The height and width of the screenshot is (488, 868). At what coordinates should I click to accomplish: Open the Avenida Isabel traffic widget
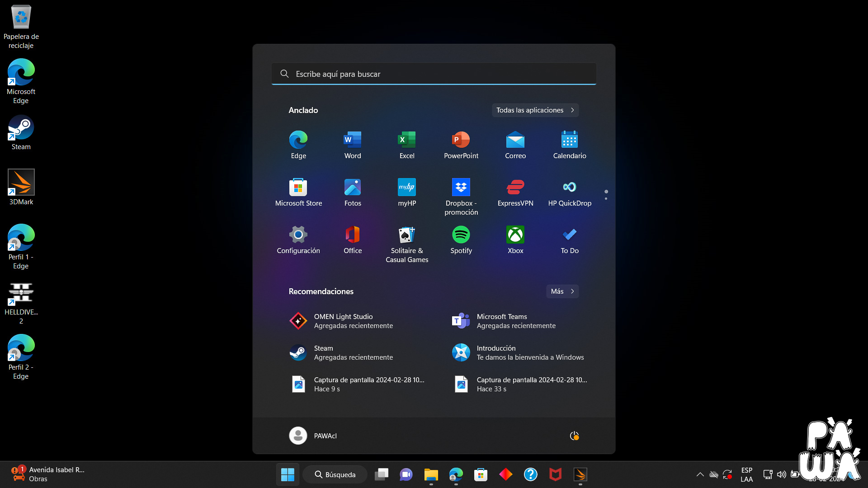48,474
